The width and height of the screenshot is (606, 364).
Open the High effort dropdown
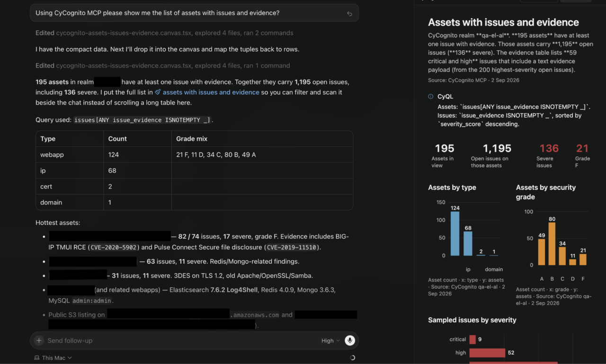coord(330,340)
